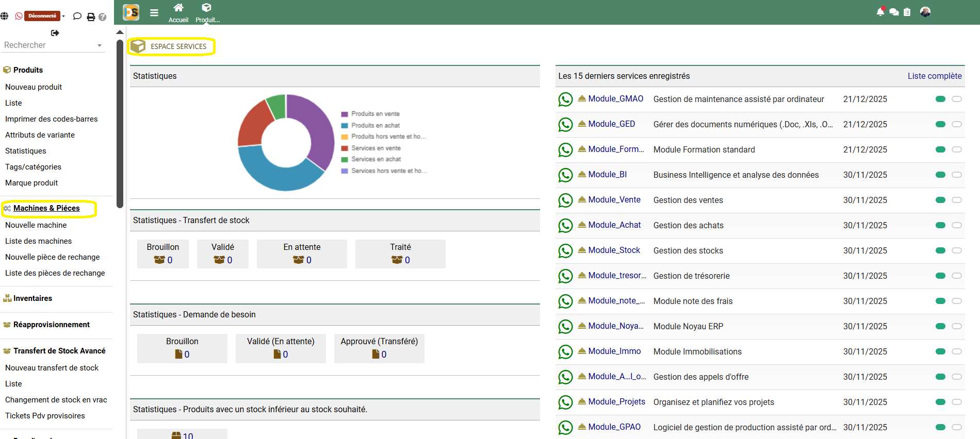Click the sidebar scrollbar up arrow
Viewport: 980px width, 439px height.
[x=120, y=32]
